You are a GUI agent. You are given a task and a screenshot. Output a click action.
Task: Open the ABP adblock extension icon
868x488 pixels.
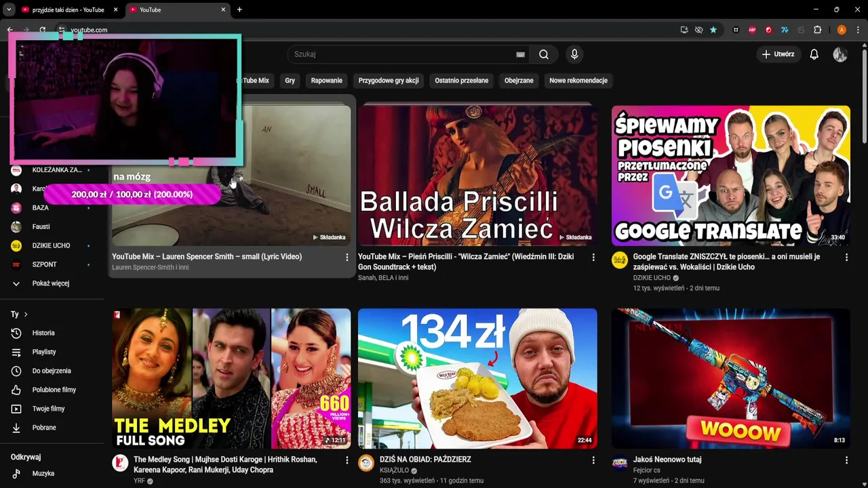point(752,30)
